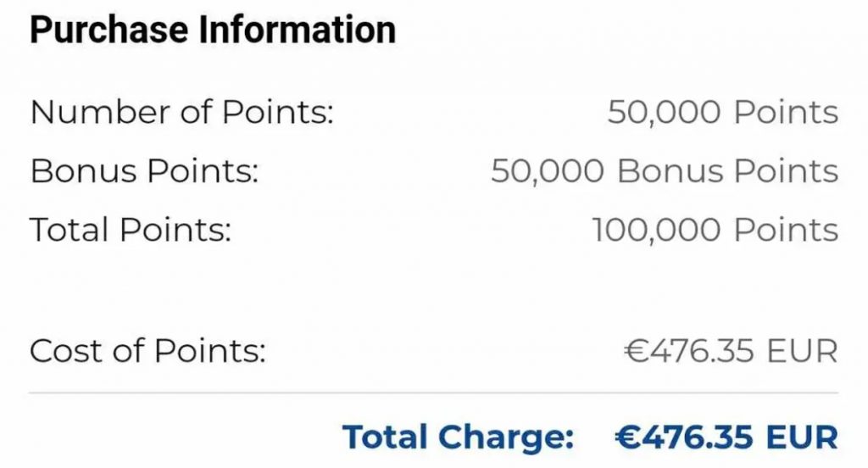Image resolution: width=868 pixels, height=468 pixels.
Task: Select the Bonus Points label
Action: point(144,171)
